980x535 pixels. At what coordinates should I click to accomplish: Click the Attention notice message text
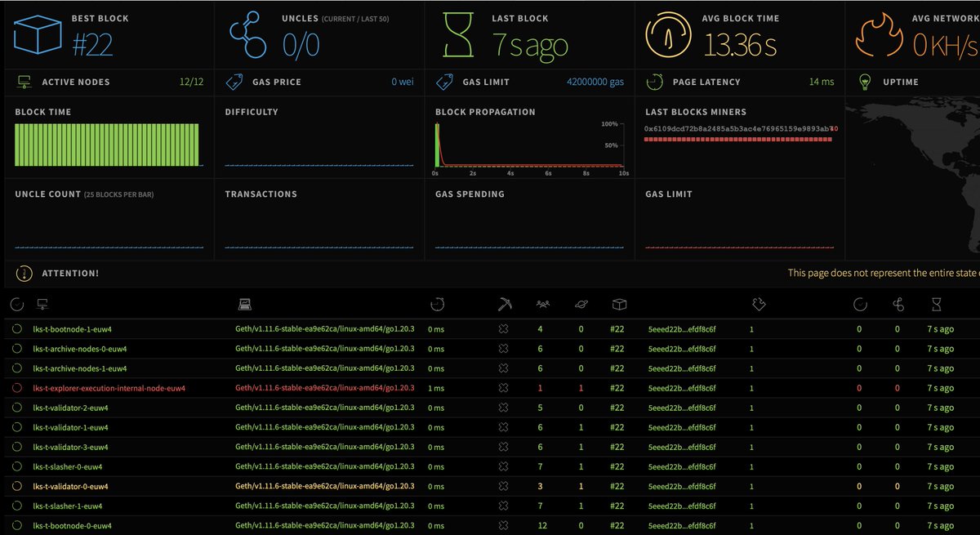pyautogui.click(x=883, y=274)
